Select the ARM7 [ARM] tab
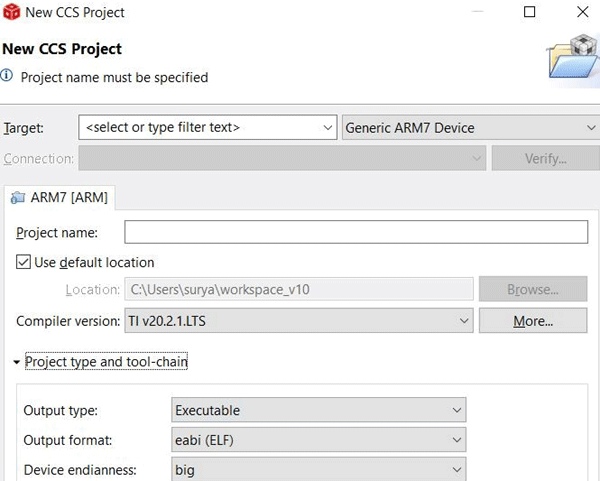The image size is (600, 481). tap(61, 197)
